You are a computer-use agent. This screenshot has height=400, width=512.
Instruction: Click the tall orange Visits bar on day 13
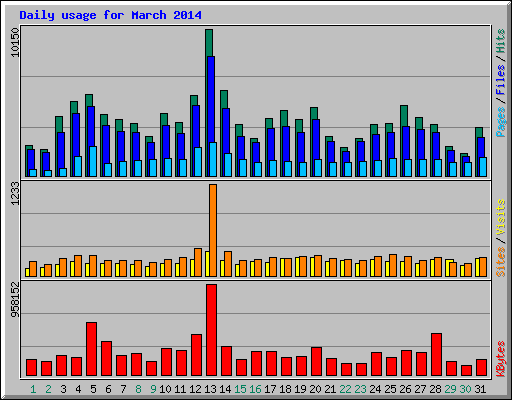point(213,230)
